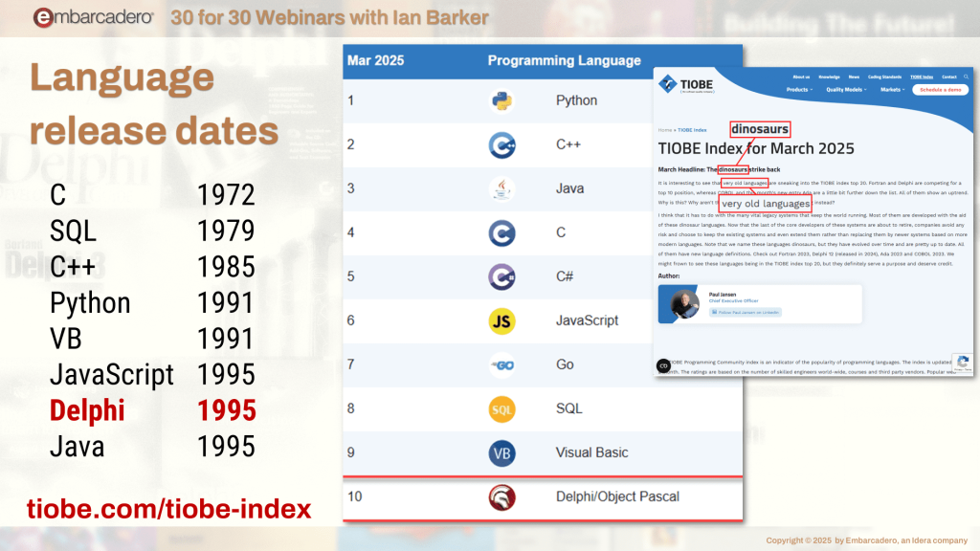Click rank number 1 in the table

coord(350,100)
